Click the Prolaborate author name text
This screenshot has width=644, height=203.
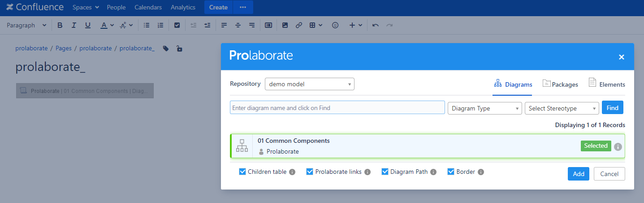pos(283,151)
